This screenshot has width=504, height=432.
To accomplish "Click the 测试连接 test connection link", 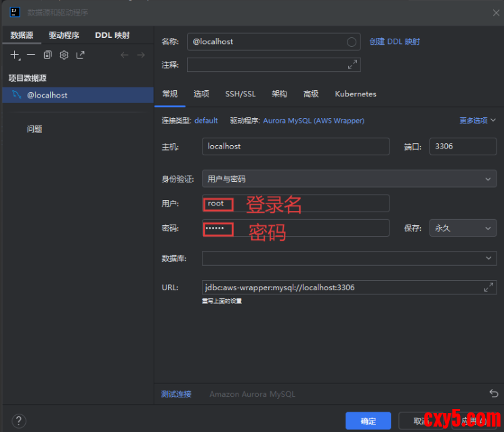I will (x=176, y=394).
